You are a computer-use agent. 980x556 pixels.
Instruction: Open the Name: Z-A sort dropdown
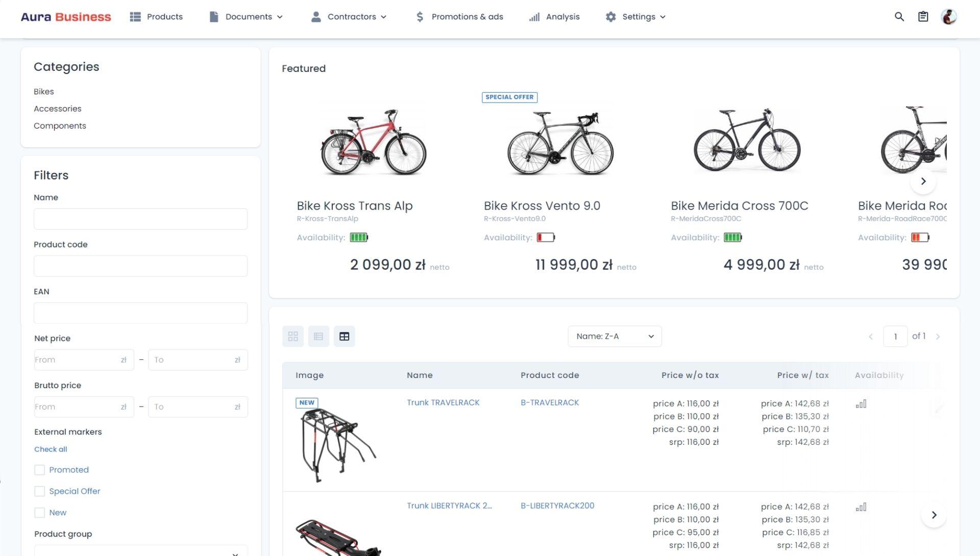(x=615, y=336)
